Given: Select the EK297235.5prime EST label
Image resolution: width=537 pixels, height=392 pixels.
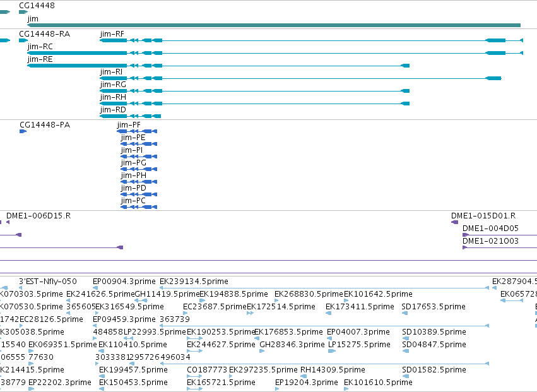Looking at the screenshot, I should pyautogui.click(x=263, y=370).
